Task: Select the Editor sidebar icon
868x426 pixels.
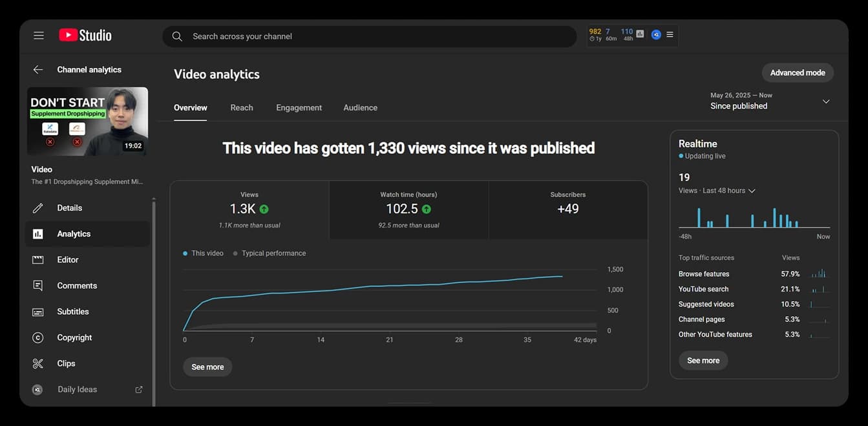Action: [x=39, y=259]
